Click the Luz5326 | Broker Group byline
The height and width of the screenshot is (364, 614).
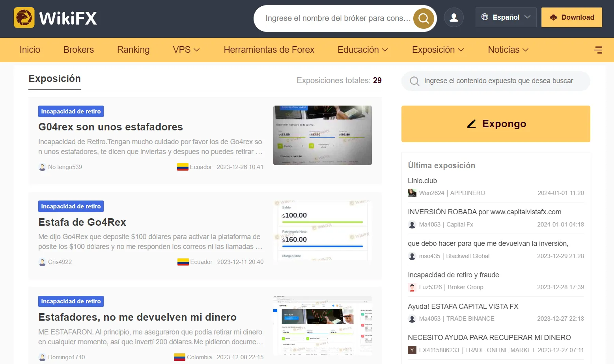(x=451, y=287)
